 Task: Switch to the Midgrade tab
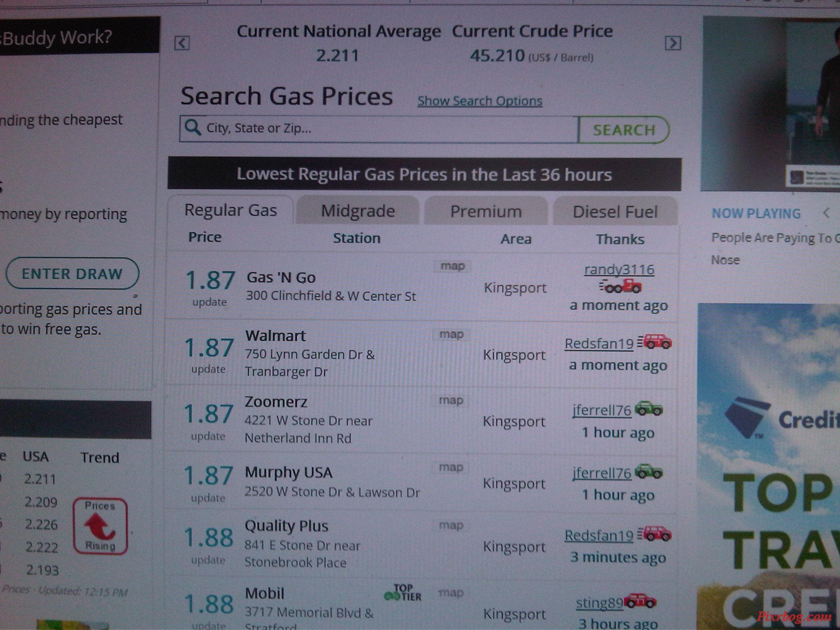[358, 211]
